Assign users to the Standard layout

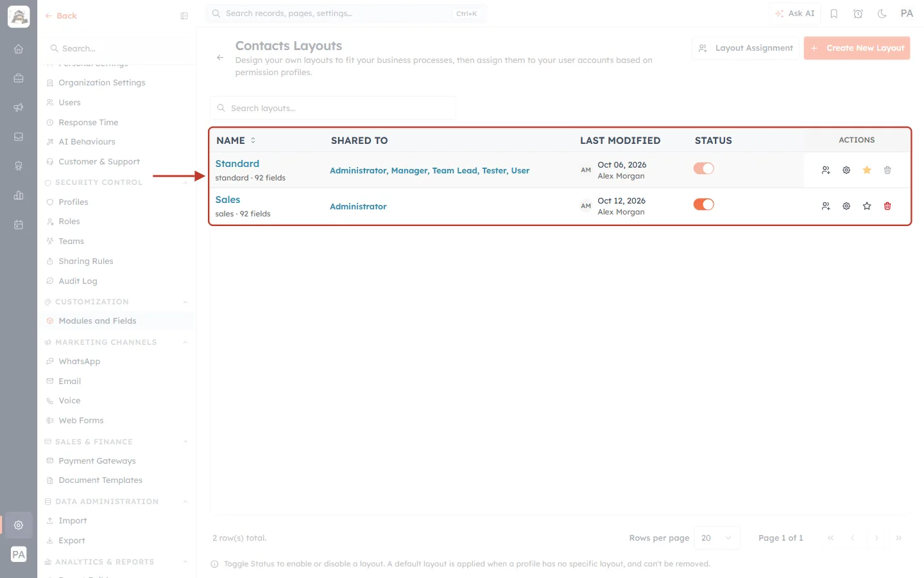tap(826, 170)
